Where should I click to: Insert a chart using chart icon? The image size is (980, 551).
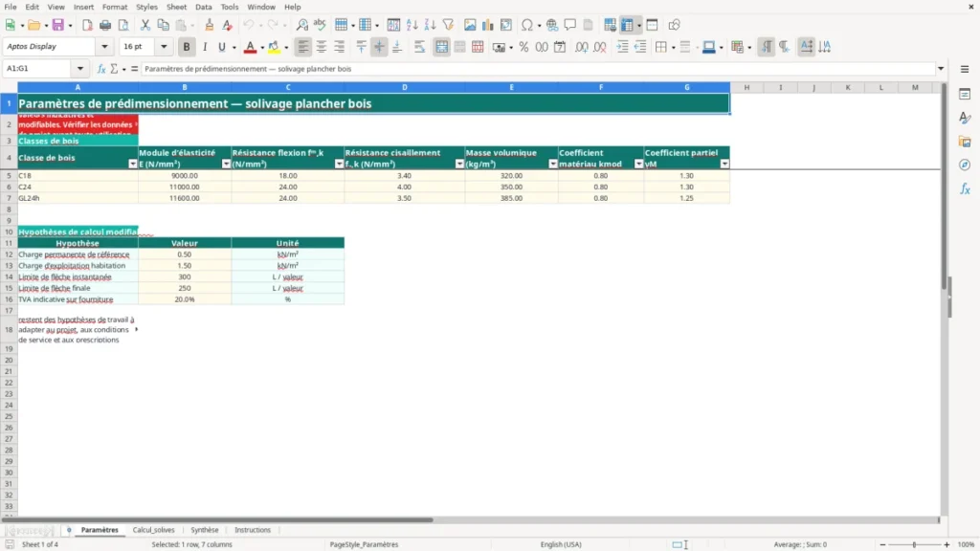click(487, 25)
